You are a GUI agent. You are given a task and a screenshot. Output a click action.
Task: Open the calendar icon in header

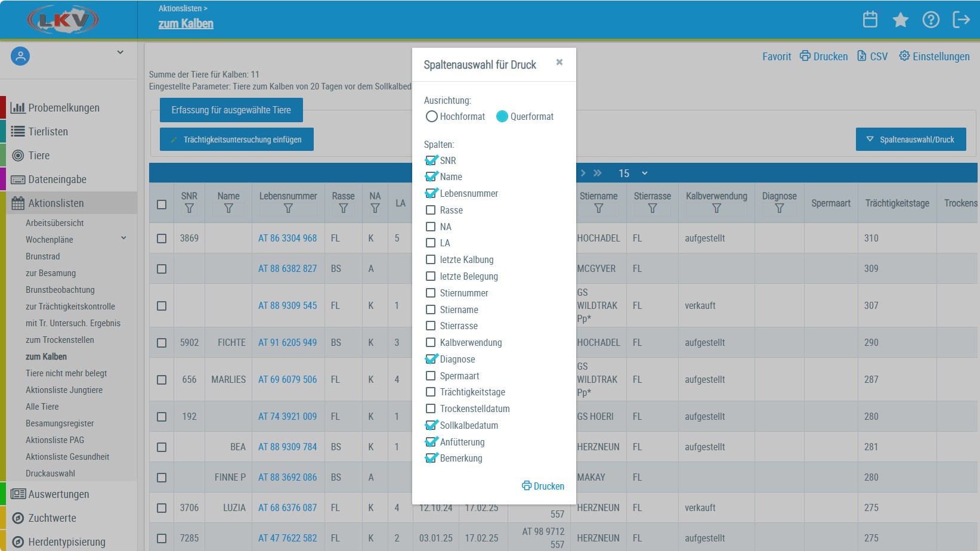[x=870, y=20]
